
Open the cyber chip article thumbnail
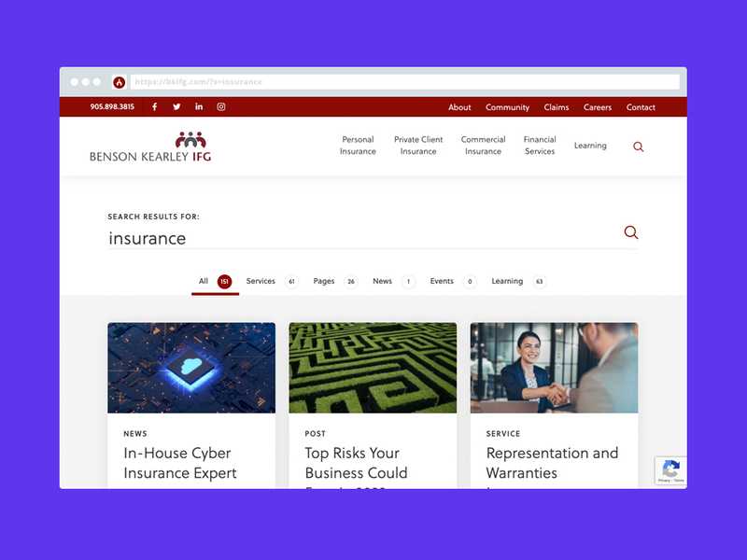191,368
